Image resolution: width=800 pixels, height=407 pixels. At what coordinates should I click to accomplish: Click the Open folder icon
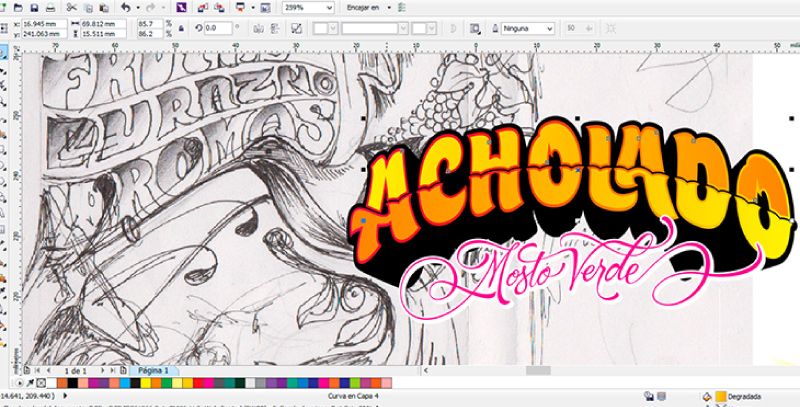pyautogui.click(x=17, y=7)
